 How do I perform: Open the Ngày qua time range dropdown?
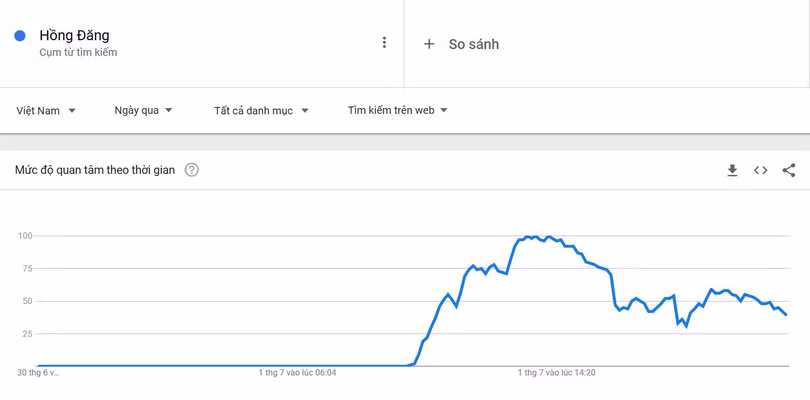143,111
